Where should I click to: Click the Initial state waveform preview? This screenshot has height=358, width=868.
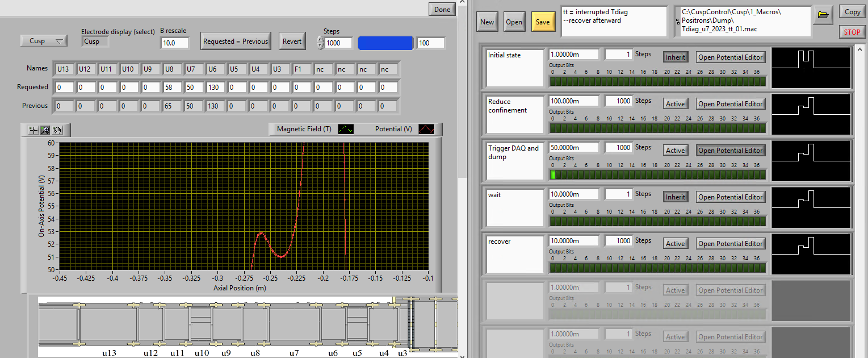point(811,68)
